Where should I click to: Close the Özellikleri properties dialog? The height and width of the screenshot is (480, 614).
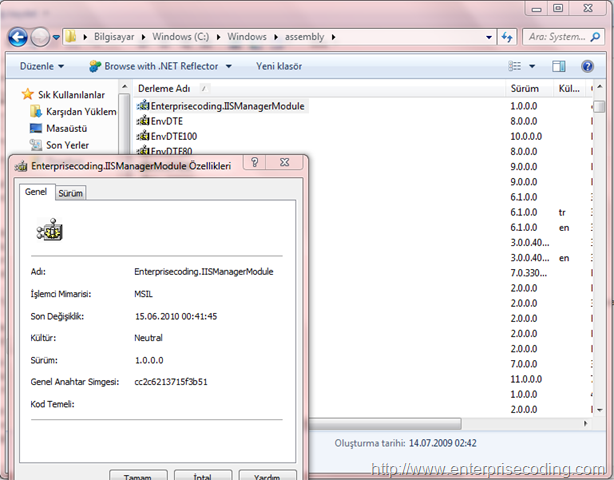[285, 162]
